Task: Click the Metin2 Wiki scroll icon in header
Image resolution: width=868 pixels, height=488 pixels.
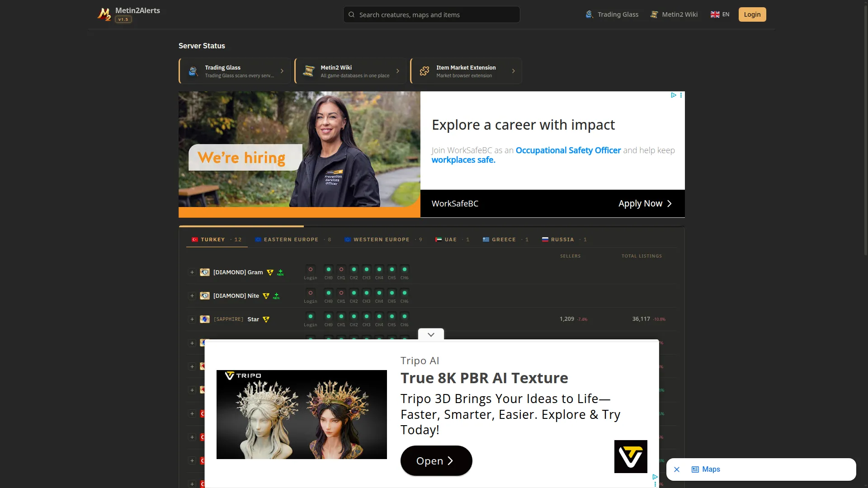Action: pos(654,14)
